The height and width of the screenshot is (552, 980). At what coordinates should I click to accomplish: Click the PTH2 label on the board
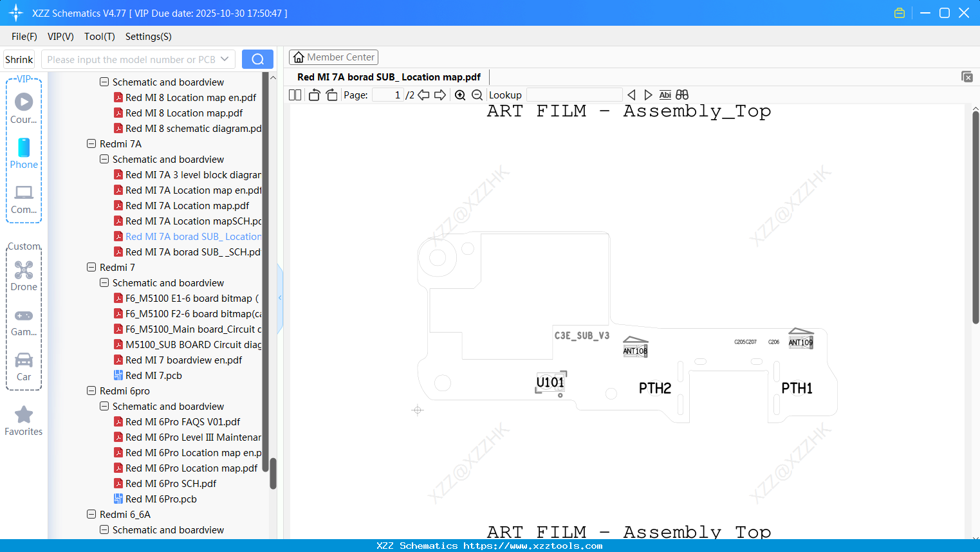pyautogui.click(x=655, y=388)
